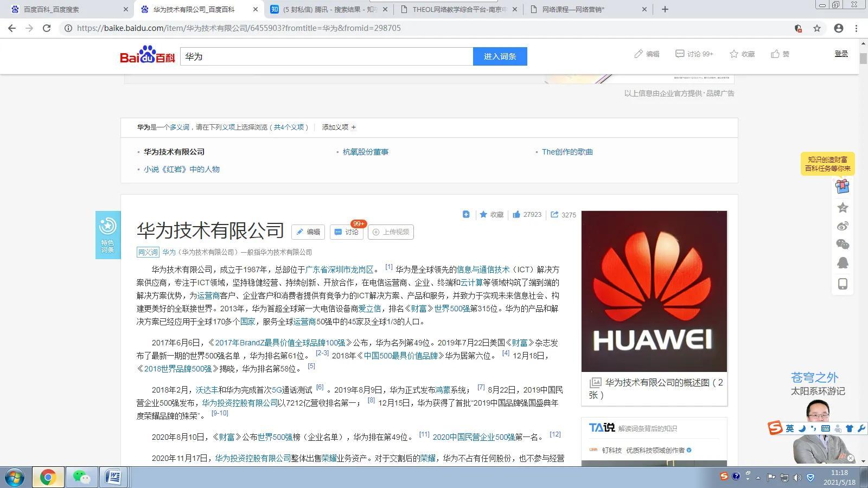Open 华为技术有限公司的概述图 gallery caption

coord(655,388)
